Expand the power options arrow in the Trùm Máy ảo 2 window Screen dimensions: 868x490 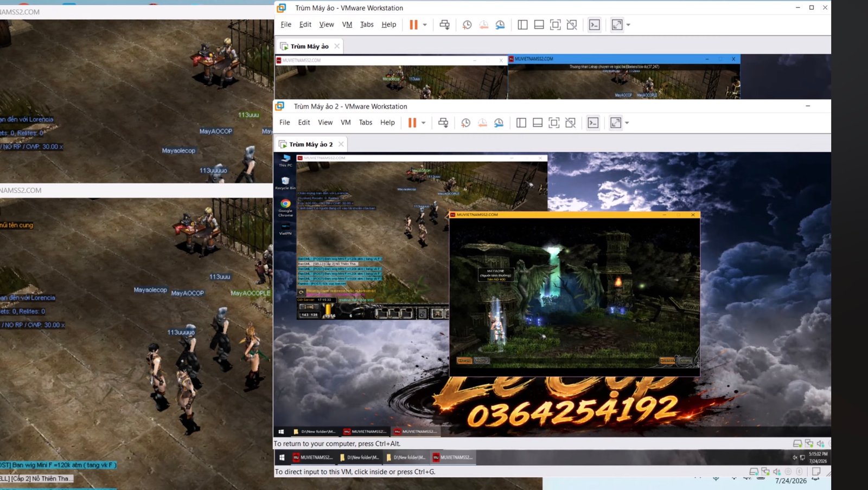tap(424, 122)
